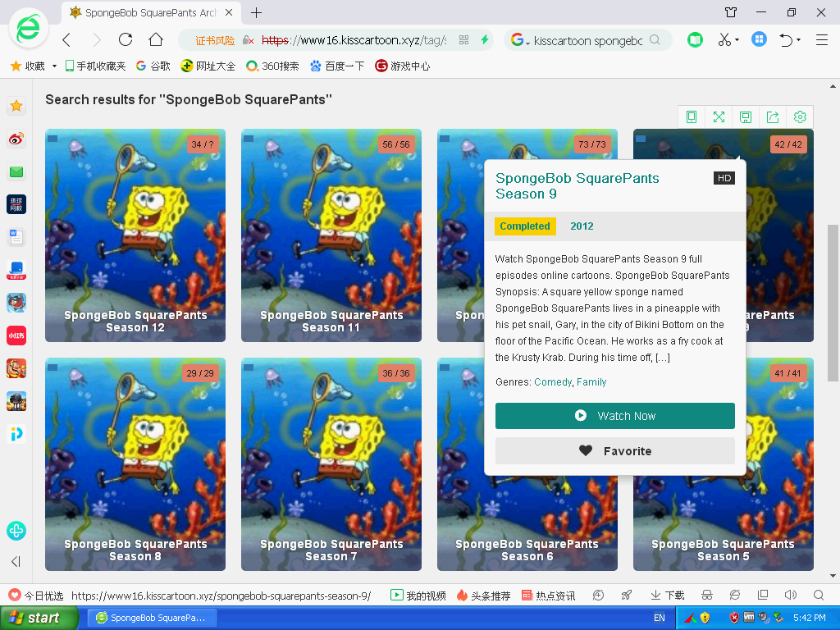Toggle split-screen view in the status bar

coord(762,595)
